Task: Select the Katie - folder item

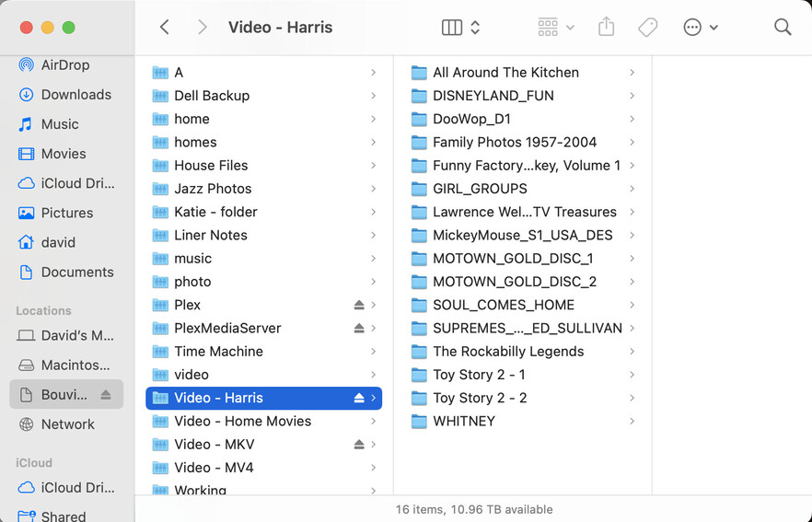Action: (263, 212)
